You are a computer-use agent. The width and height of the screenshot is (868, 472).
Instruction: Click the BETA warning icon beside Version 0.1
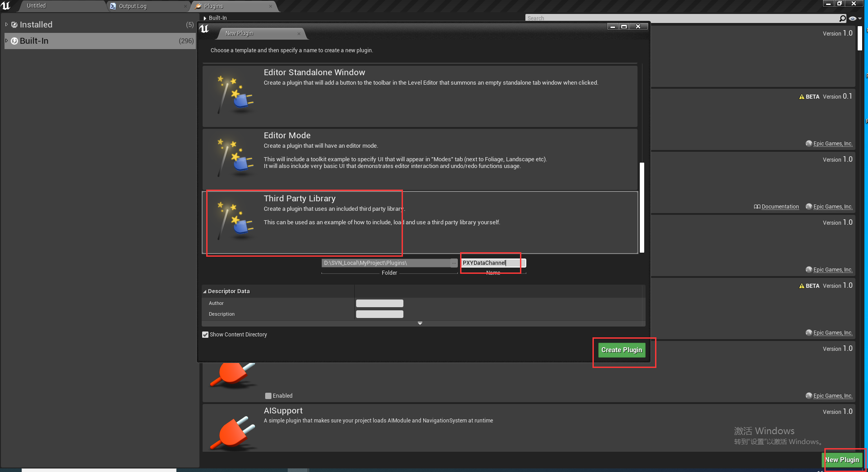pos(802,97)
